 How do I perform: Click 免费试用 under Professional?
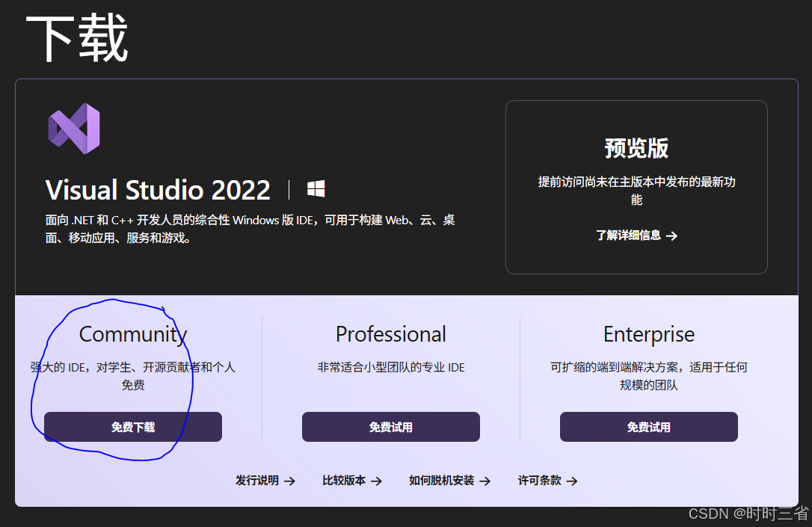point(391,427)
